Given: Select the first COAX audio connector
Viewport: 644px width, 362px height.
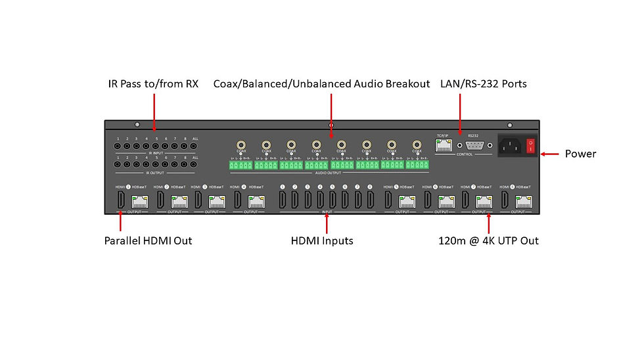Looking at the screenshot, I should tap(241, 145).
